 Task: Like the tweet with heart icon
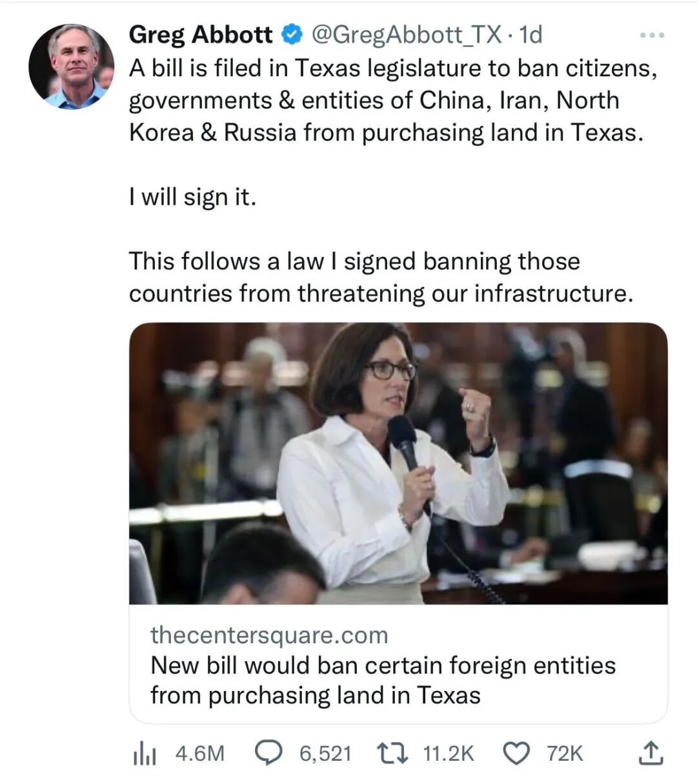coord(516,753)
